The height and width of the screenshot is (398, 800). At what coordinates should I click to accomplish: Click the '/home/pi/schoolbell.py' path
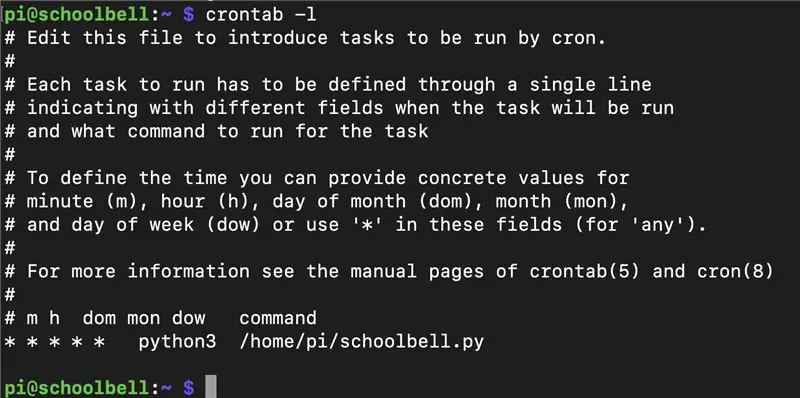click(362, 341)
